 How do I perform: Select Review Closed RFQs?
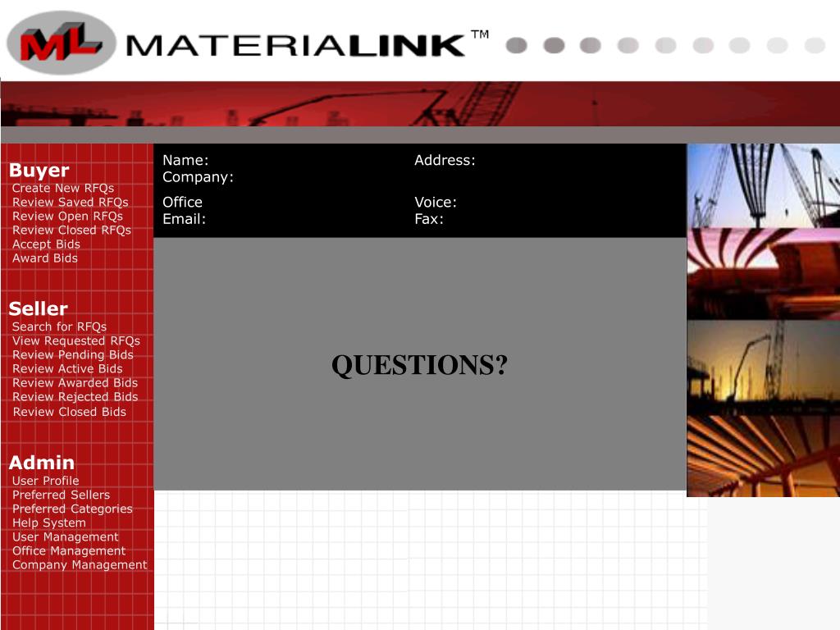[72, 230]
